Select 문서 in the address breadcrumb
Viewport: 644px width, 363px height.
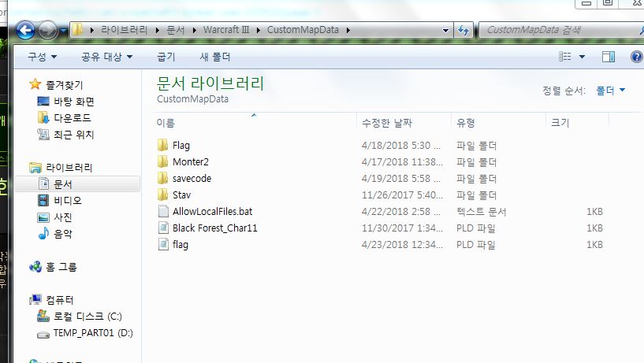tap(175, 30)
